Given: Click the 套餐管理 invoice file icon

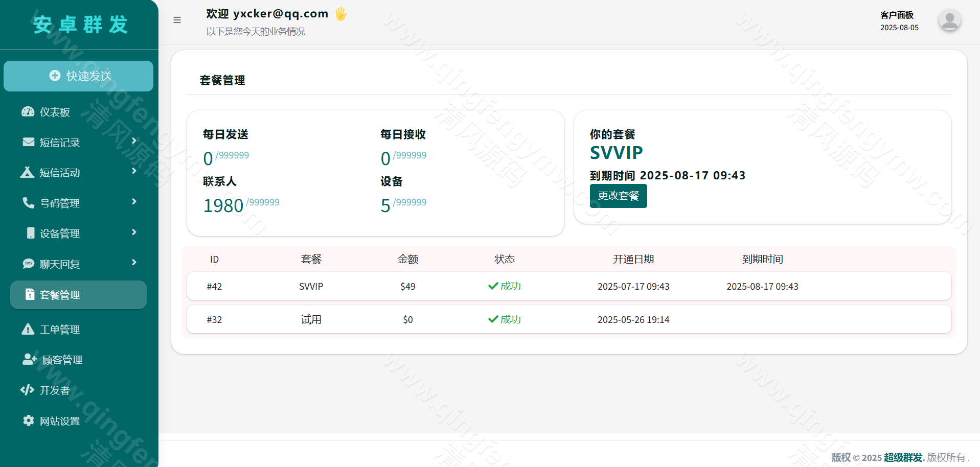Looking at the screenshot, I should coord(30,294).
